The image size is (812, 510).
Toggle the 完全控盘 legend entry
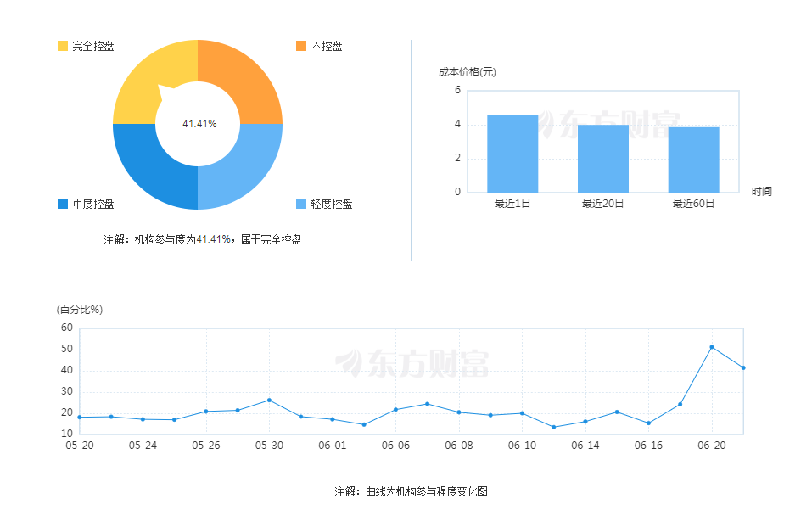pos(96,47)
